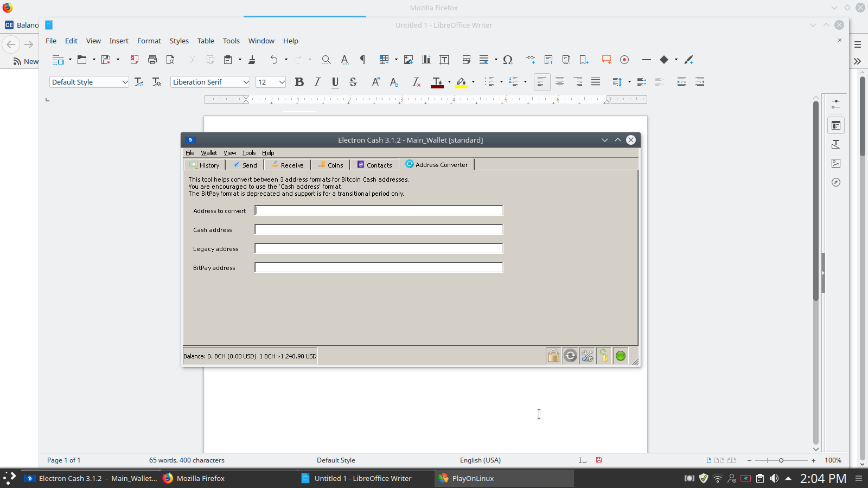Screen dimensions: 868x488
Task: Insert a bookmark
Action: tap(584, 60)
